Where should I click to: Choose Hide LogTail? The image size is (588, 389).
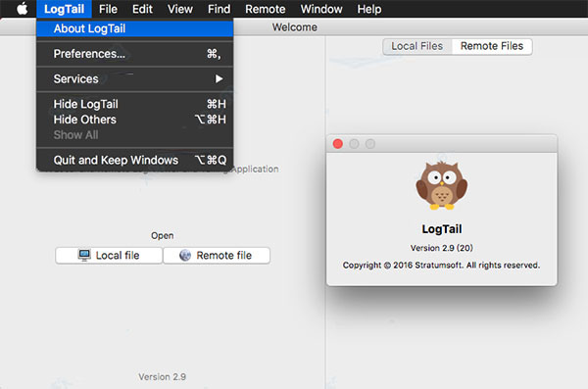click(134, 104)
